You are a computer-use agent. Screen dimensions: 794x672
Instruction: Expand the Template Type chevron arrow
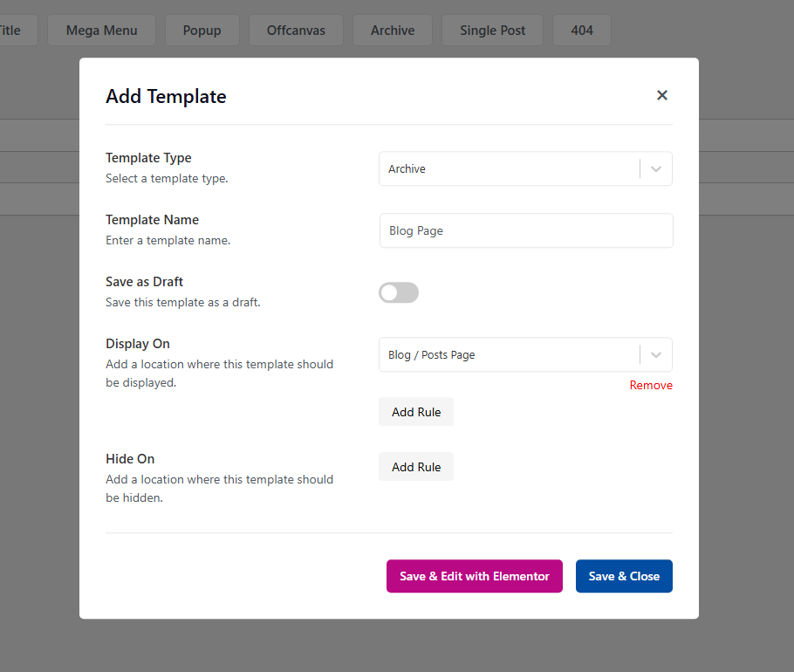pyautogui.click(x=656, y=169)
